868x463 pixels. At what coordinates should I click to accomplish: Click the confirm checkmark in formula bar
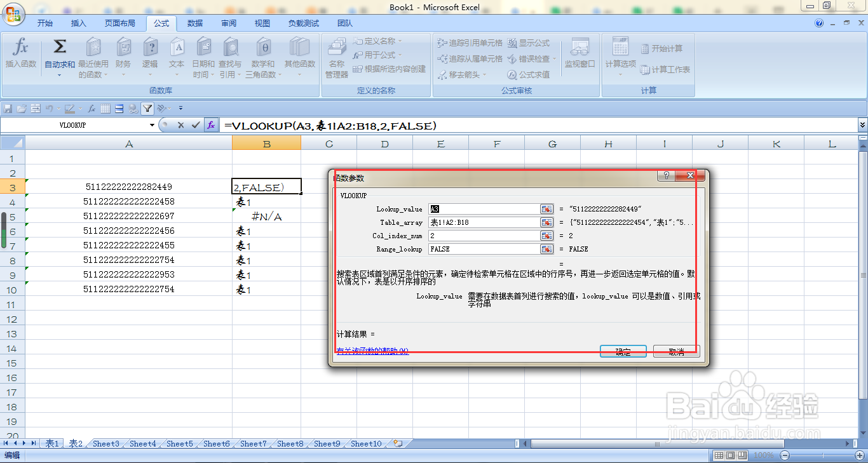pyautogui.click(x=196, y=126)
